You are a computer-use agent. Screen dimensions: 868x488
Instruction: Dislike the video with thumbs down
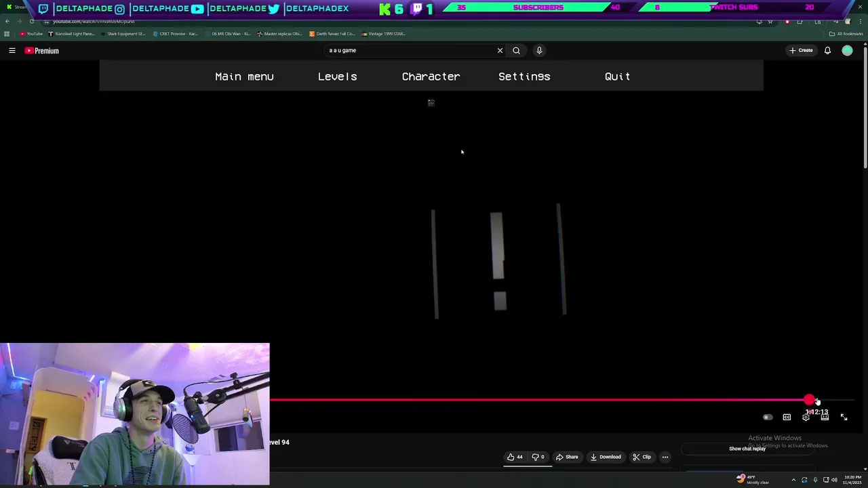538,457
